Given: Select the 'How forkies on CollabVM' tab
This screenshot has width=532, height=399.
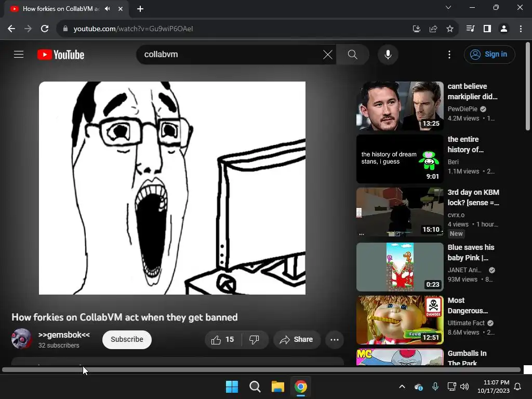Looking at the screenshot, I should [x=61, y=9].
